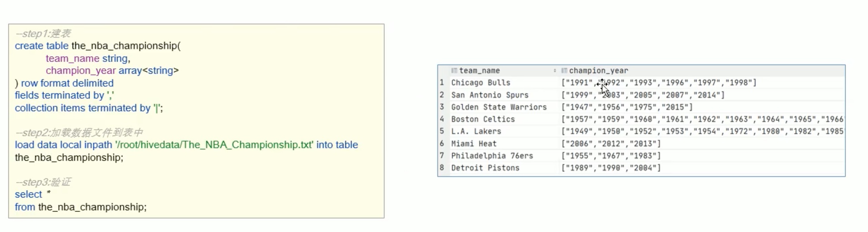Click the column icon beside team_name header

click(x=454, y=70)
